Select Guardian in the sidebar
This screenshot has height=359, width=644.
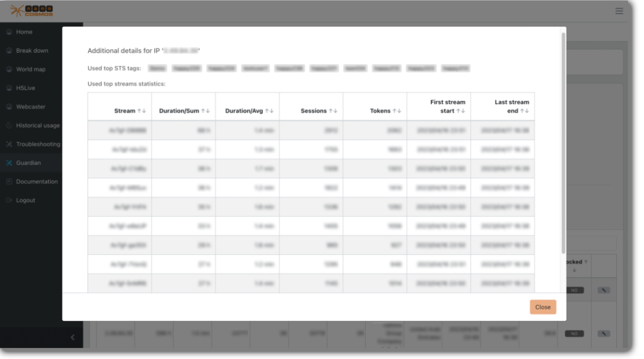point(28,163)
